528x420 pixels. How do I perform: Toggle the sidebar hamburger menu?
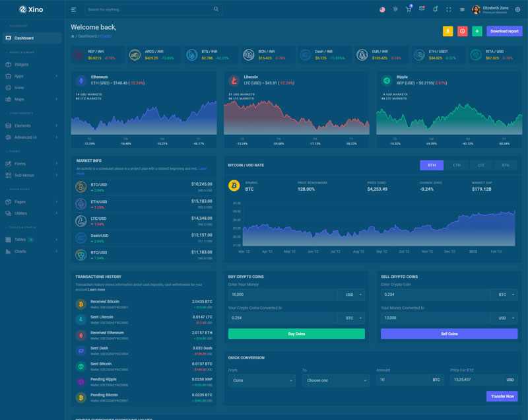pyautogui.click(x=73, y=10)
